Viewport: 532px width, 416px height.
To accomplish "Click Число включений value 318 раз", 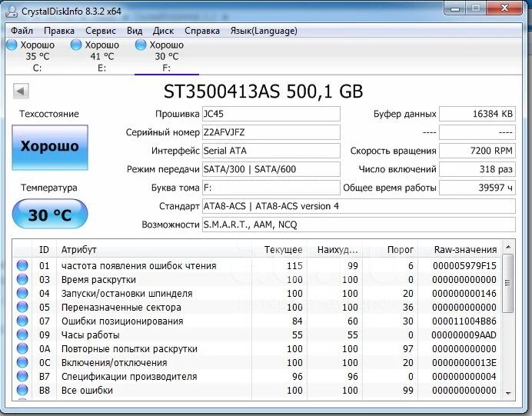I will (x=477, y=169).
